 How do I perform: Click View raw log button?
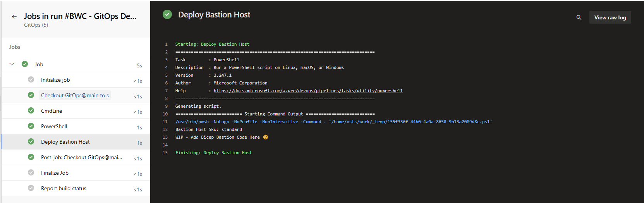[610, 17]
